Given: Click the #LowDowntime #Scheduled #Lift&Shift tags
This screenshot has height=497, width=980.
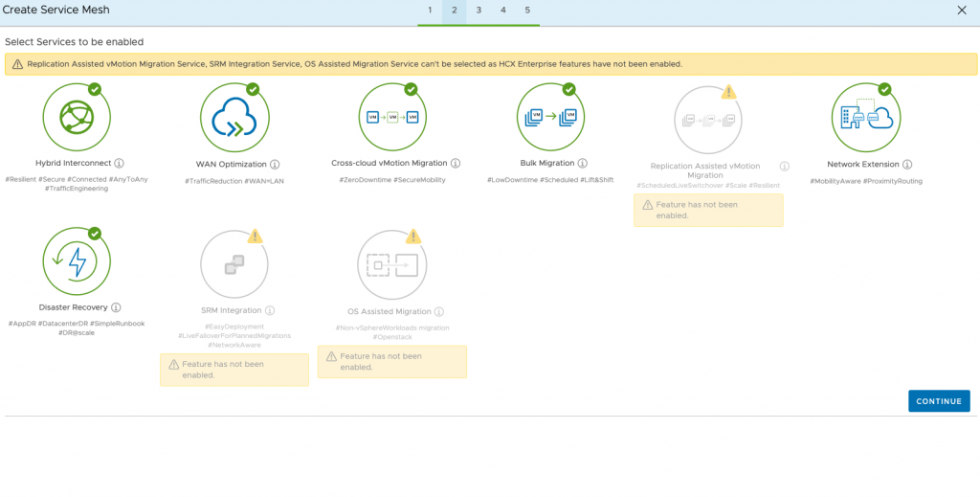Looking at the screenshot, I should pyautogui.click(x=550, y=180).
